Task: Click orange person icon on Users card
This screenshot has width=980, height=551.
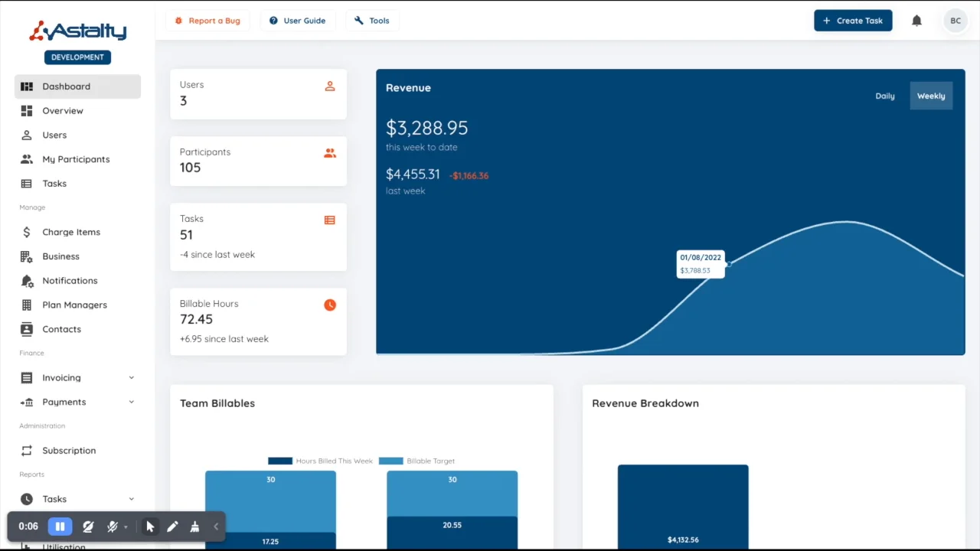Action: click(330, 86)
